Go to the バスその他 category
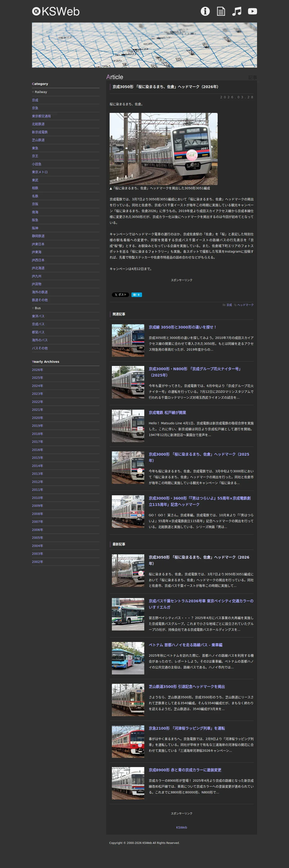289x868 pixels. (40, 348)
